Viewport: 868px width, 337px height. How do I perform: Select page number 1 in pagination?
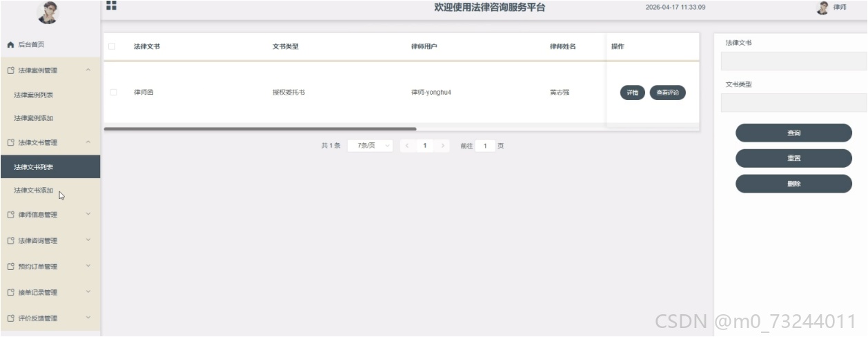coord(425,146)
